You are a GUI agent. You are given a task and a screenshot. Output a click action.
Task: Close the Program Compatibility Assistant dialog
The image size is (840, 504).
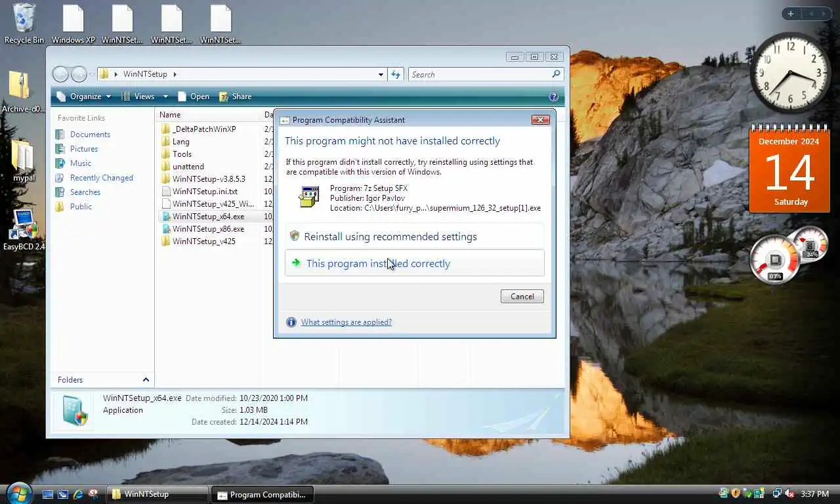click(540, 119)
